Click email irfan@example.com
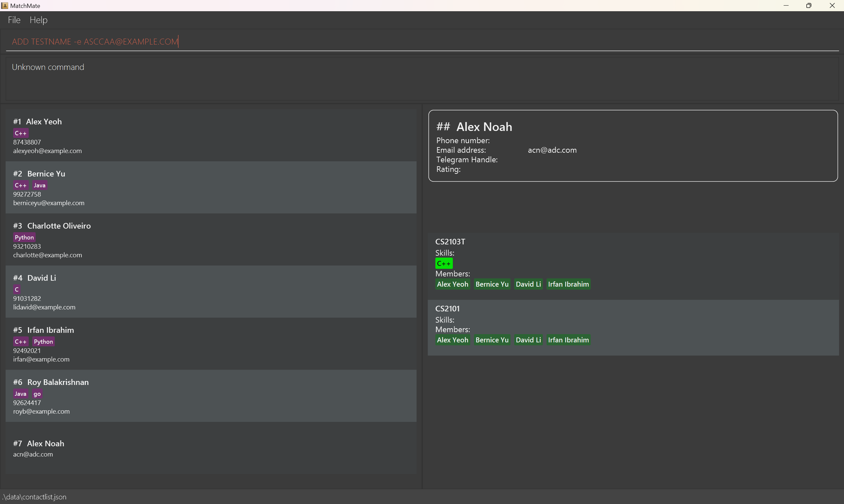 point(42,359)
